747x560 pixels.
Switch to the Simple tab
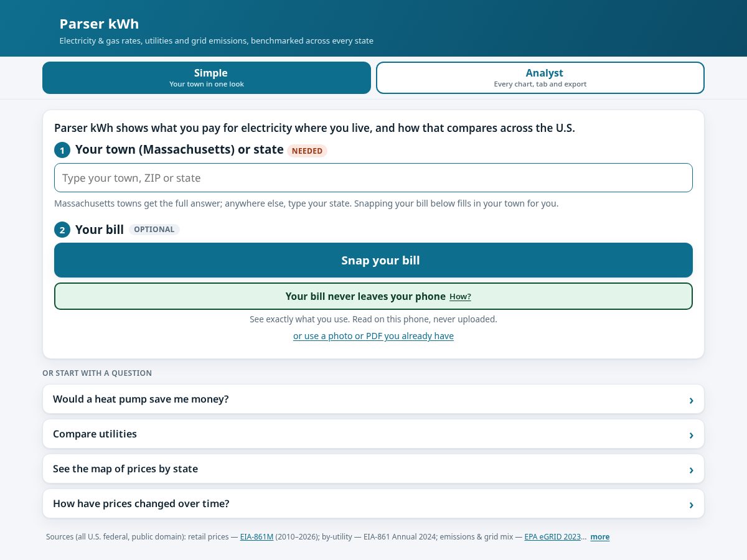click(x=207, y=78)
